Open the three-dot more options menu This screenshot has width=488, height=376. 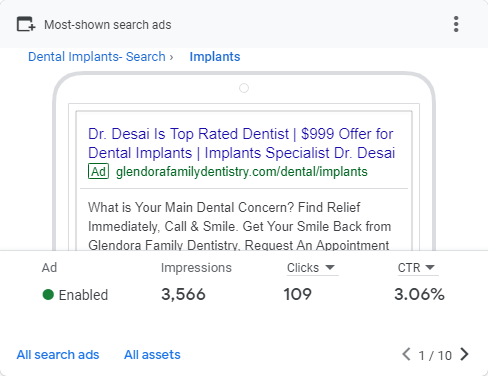456,24
